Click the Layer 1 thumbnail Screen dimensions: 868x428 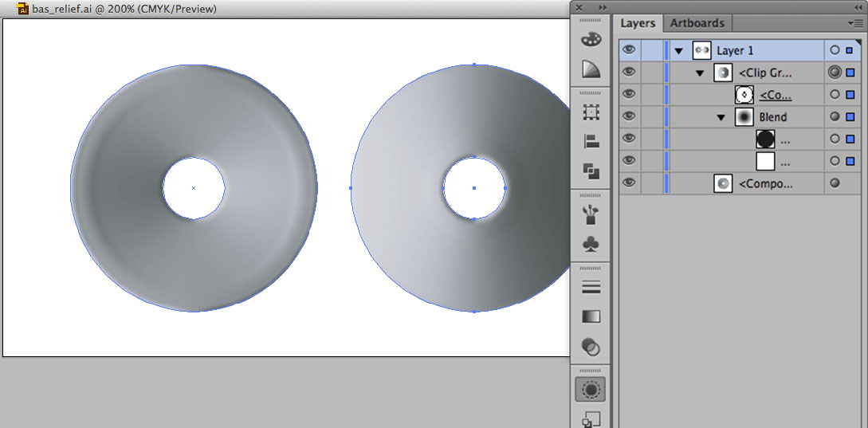[701, 50]
